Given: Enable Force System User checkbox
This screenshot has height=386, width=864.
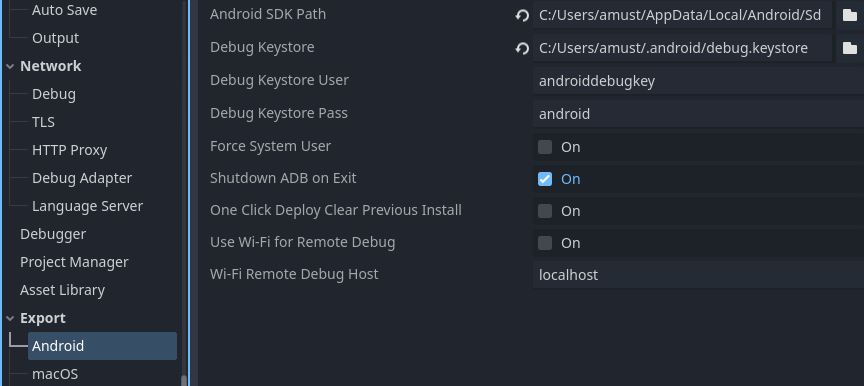Looking at the screenshot, I should click(545, 147).
